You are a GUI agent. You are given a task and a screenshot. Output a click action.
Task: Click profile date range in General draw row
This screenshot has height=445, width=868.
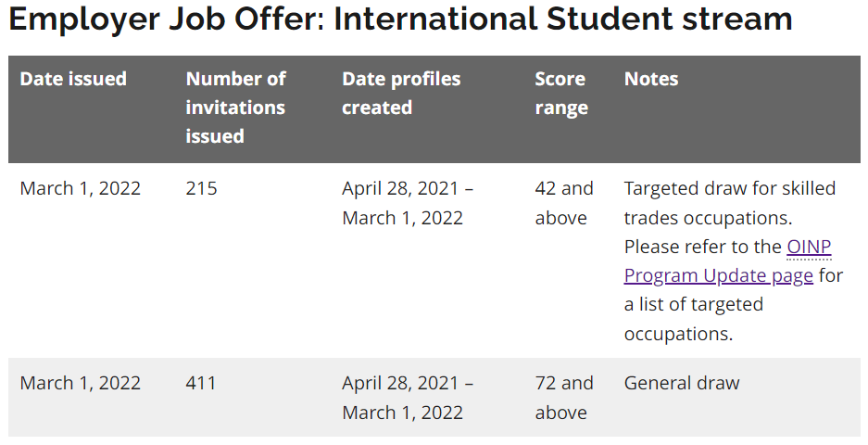(x=407, y=398)
